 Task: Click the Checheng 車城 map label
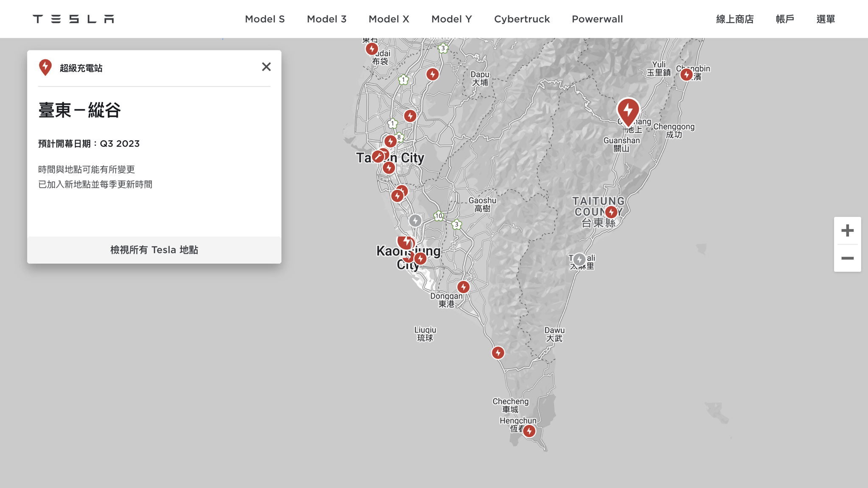pos(511,405)
